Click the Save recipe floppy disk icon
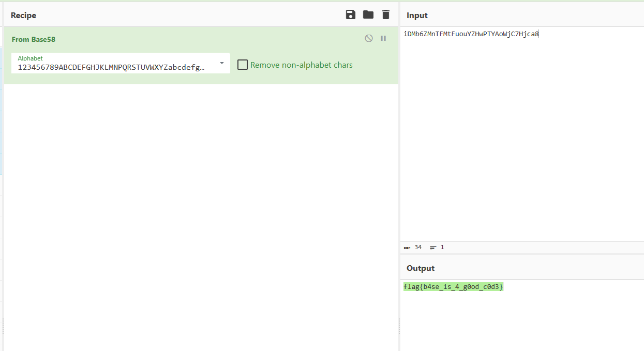This screenshot has width=644, height=351. [x=351, y=15]
